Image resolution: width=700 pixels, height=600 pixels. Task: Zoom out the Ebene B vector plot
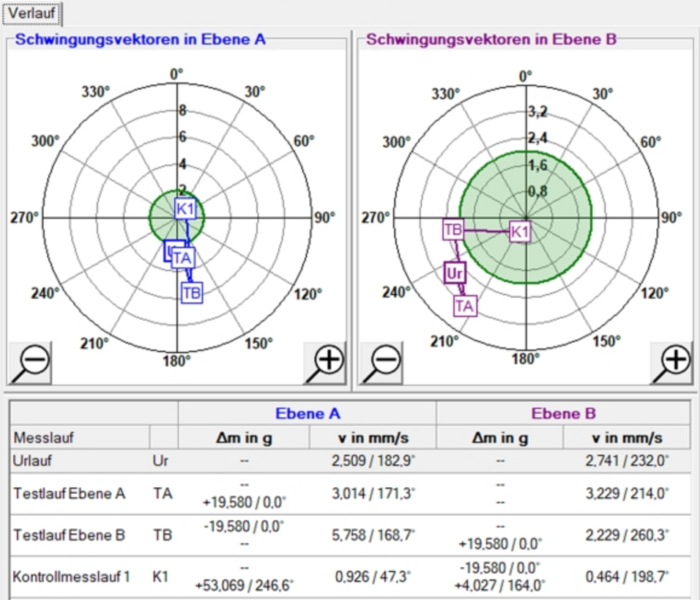[x=380, y=363]
